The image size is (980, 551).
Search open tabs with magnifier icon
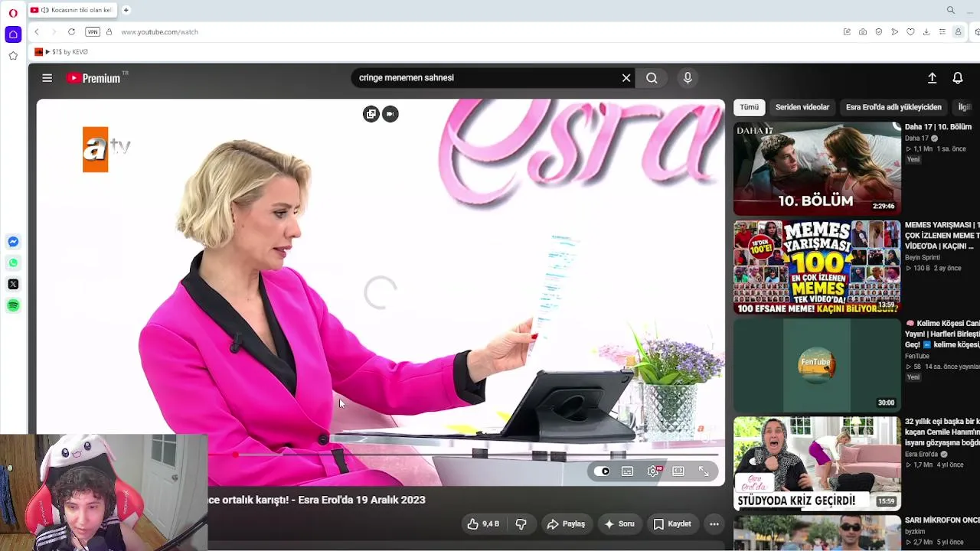tap(951, 10)
